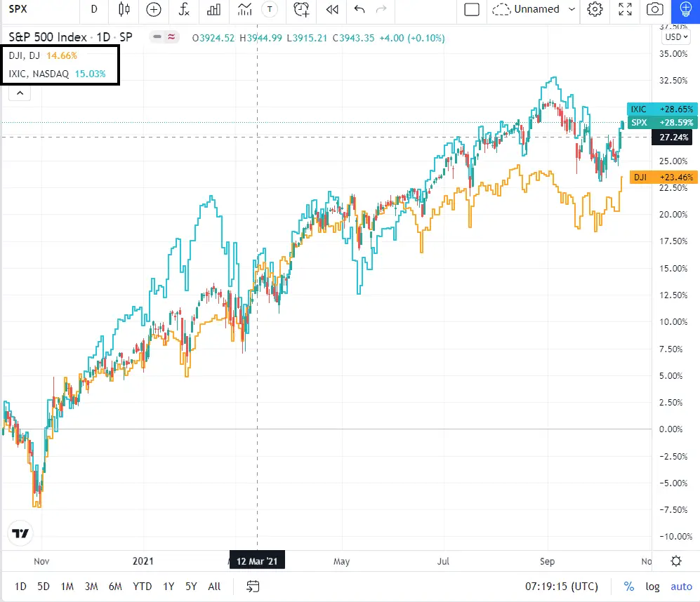The image size is (700, 602).
Task: Click the 27.24% crosshair scale label
Action: point(673,138)
